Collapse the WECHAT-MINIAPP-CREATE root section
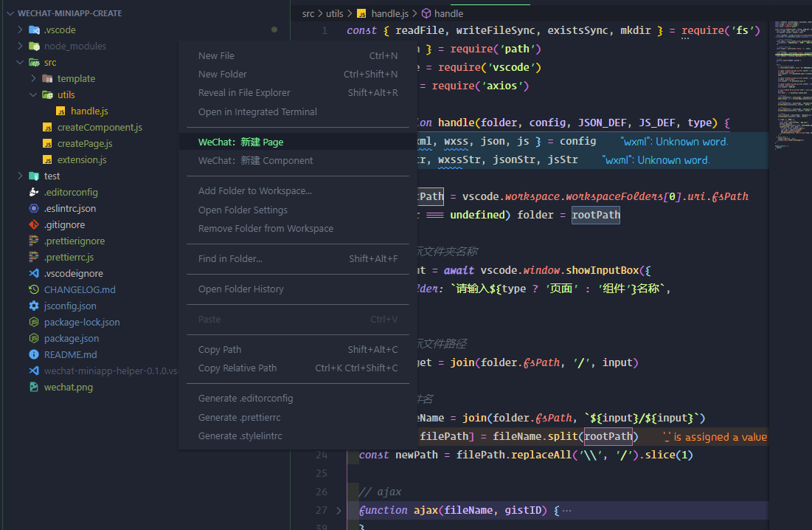 pyautogui.click(x=10, y=13)
